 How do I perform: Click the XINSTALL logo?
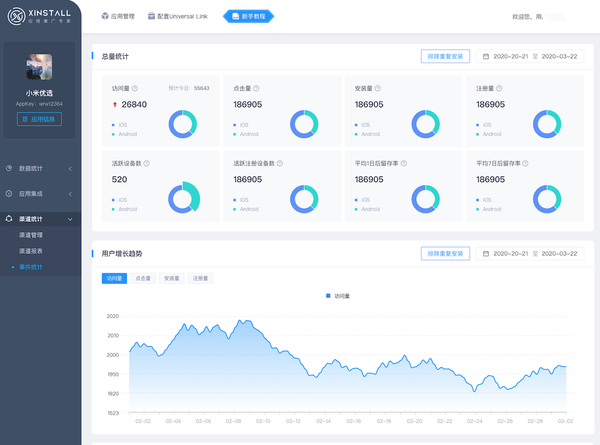tap(39, 16)
